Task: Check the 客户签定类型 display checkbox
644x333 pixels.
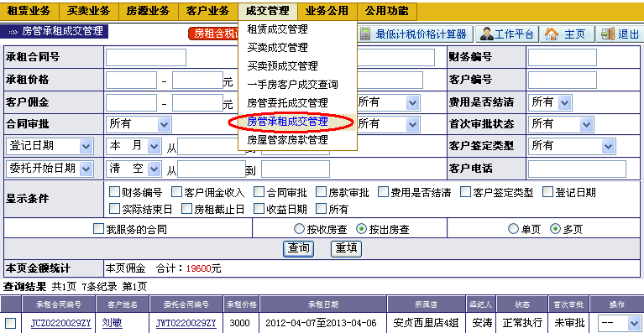Action: [465, 191]
